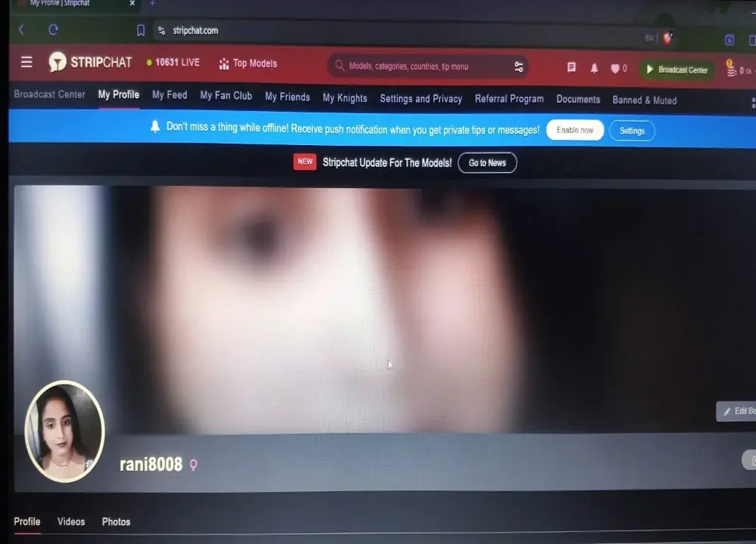Open the hamburger menu beside the Stripchat logo
The width and height of the screenshot is (756, 544).
pyautogui.click(x=26, y=62)
